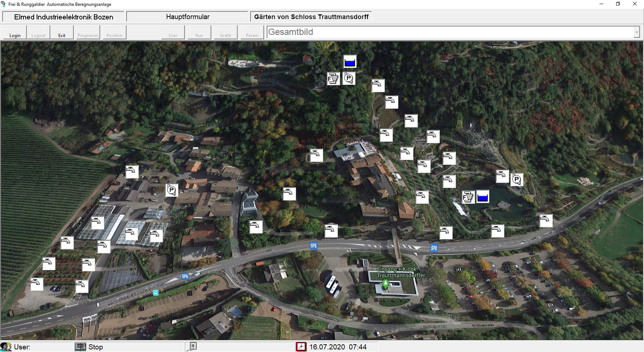Viewport: 644px width, 352px height.
Task: Click the pump P icon below the hillside tank
Action: 349,78
